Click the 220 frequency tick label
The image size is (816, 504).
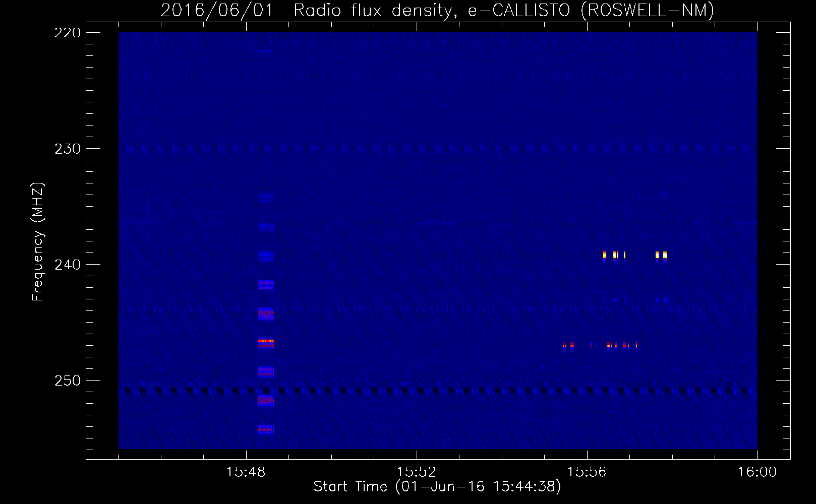[x=68, y=33]
